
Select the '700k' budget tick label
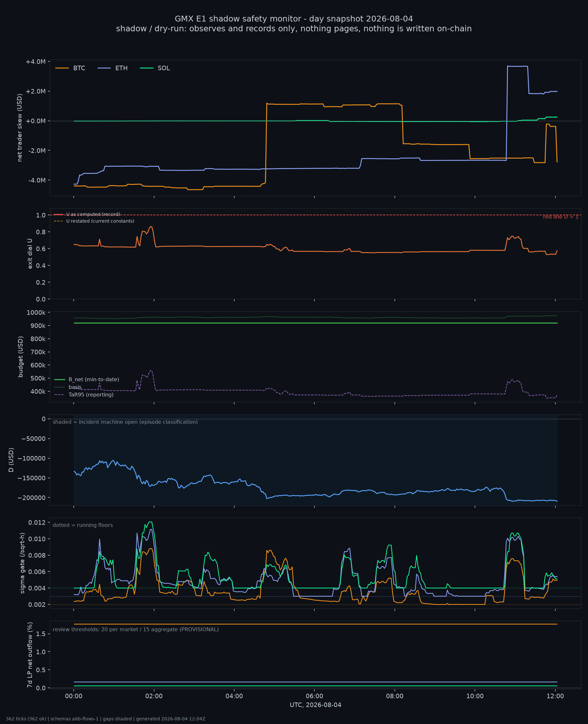coord(38,352)
